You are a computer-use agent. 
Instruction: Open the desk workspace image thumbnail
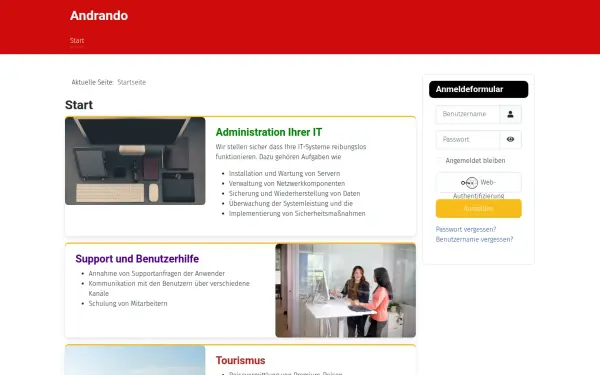click(x=135, y=161)
